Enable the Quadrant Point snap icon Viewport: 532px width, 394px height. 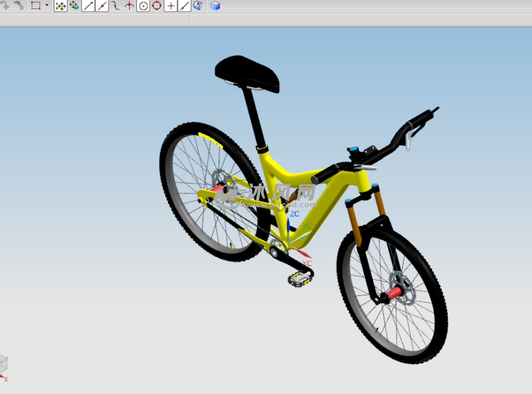(156, 6)
